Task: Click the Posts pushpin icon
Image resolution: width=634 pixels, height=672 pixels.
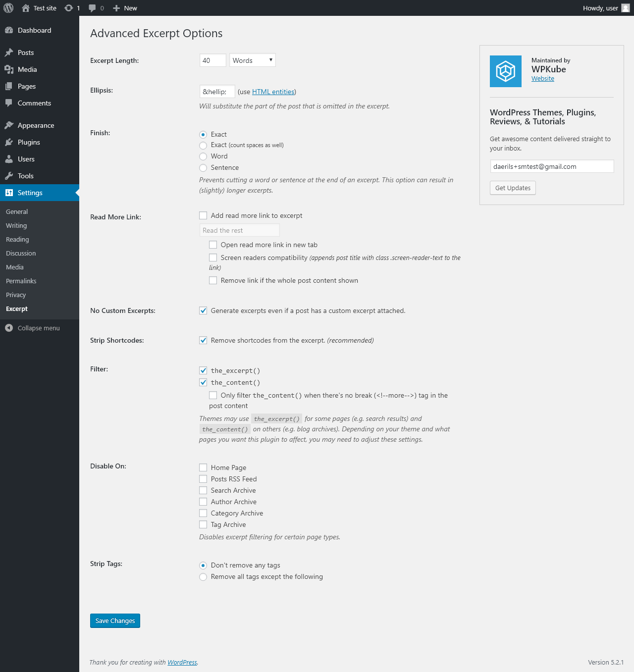Action: tap(9, 52)
